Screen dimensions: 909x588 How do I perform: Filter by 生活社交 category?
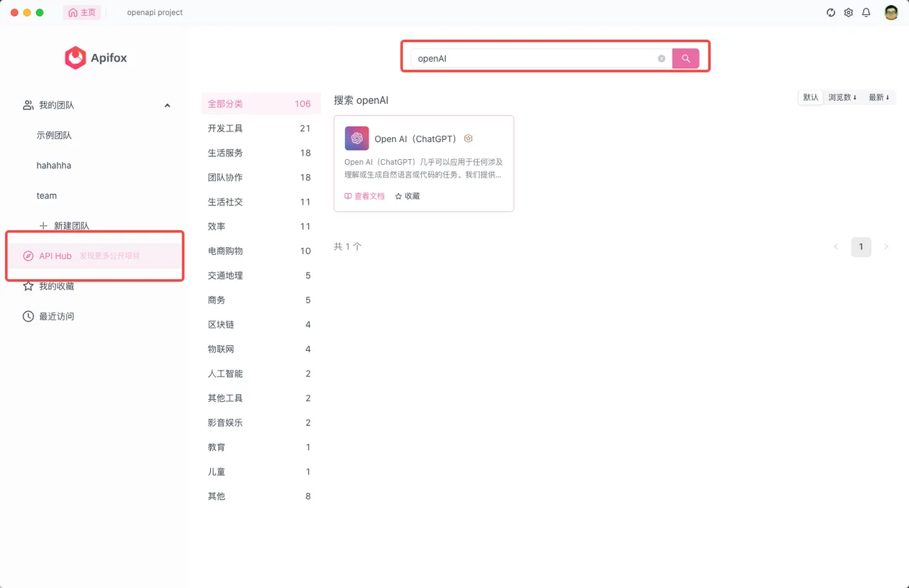(x=261, y=202)
